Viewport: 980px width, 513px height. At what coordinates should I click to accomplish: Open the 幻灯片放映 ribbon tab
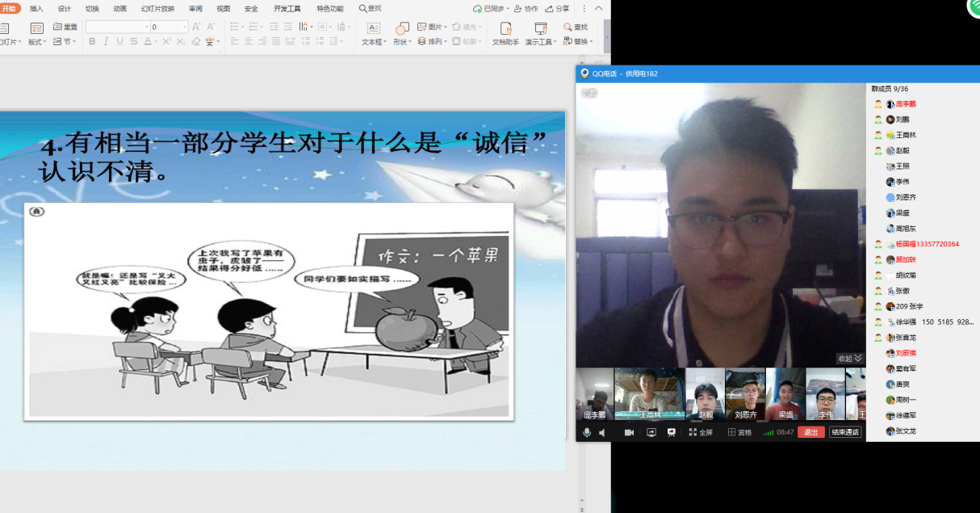(x=157, y=9)
